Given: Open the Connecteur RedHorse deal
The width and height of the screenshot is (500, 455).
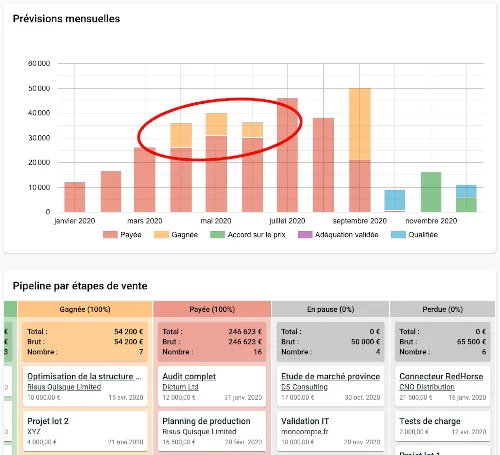Looking at the screenshot, I should (x=441, y=376).
